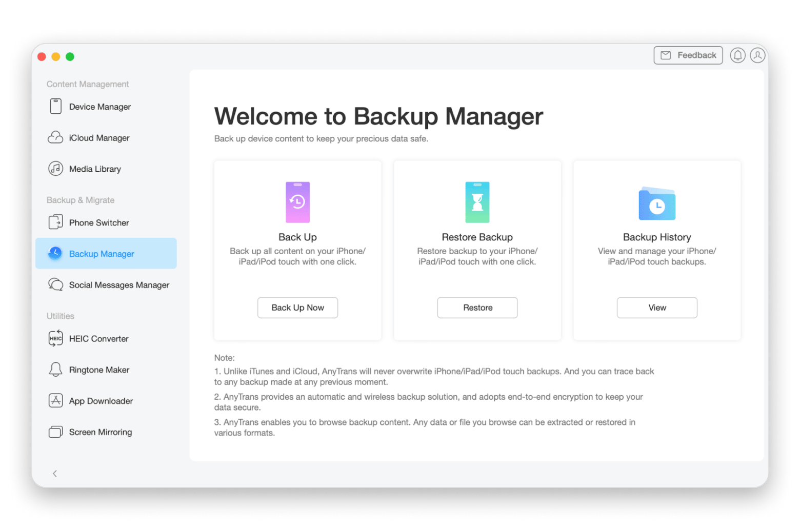Click the 'Backup & Migrate' sidebar heading
Image resolution: width=800 pixels, height=532 pixels.
(x=81, y=200)
